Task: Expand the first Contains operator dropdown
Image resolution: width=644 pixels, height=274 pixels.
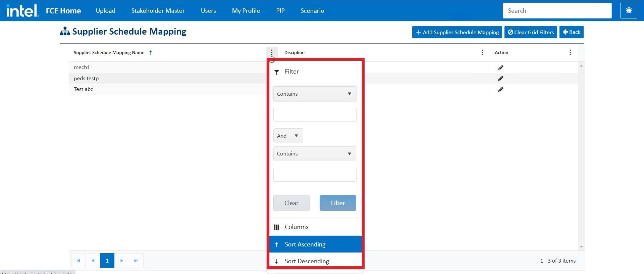Action: (315, 94)
